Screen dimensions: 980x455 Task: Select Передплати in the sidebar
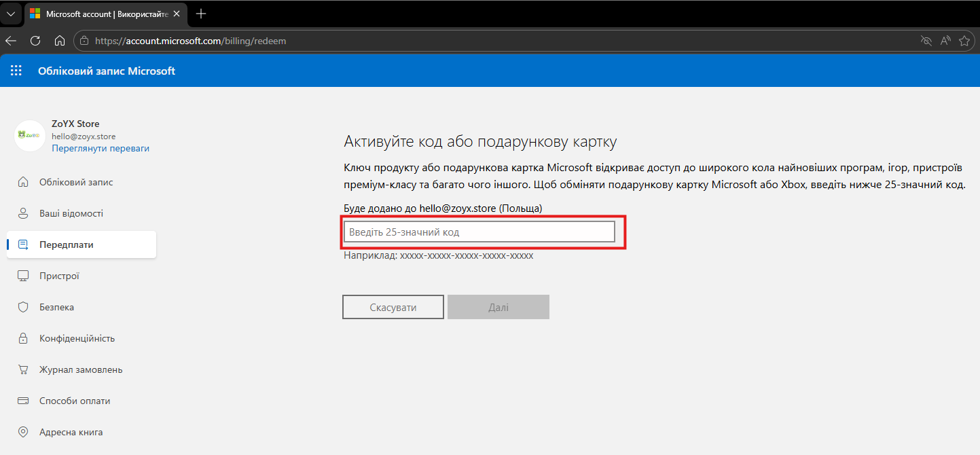(x=81, y=244)
